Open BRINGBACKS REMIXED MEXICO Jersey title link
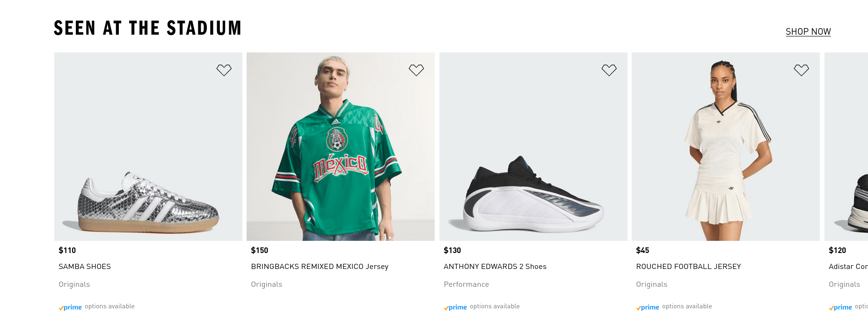868x328 pixels. tap(320, 267)
